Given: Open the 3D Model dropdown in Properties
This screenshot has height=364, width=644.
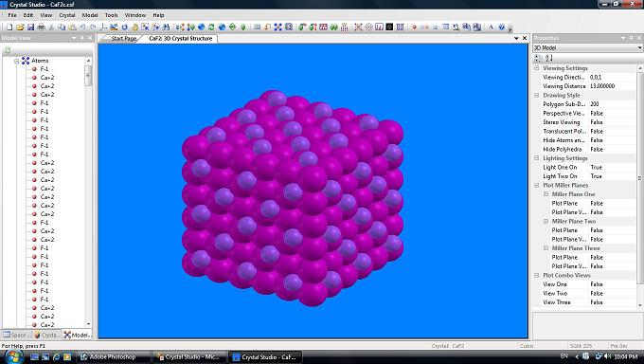Looking at the screenshot, I should tap(587, 47).
